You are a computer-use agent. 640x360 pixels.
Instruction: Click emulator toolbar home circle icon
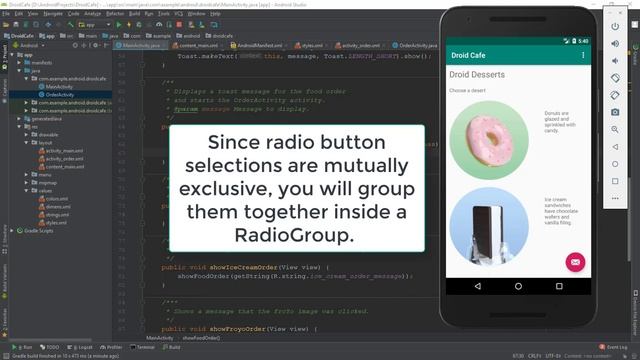pyautogui.click(x=615, y=164)
